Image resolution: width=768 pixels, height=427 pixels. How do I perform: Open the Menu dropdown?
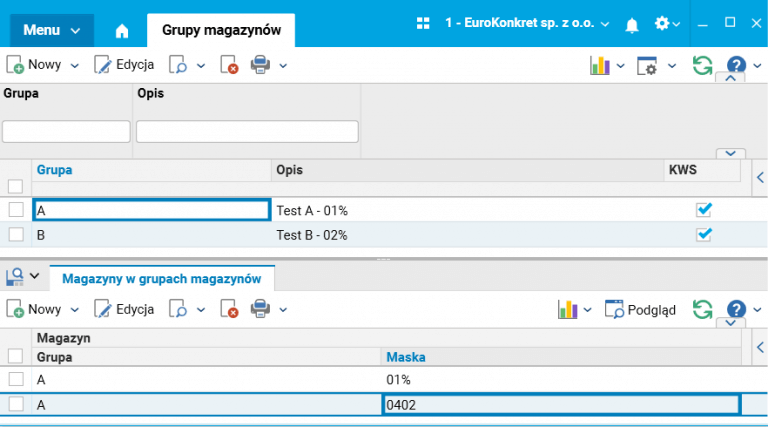point(52,30)
